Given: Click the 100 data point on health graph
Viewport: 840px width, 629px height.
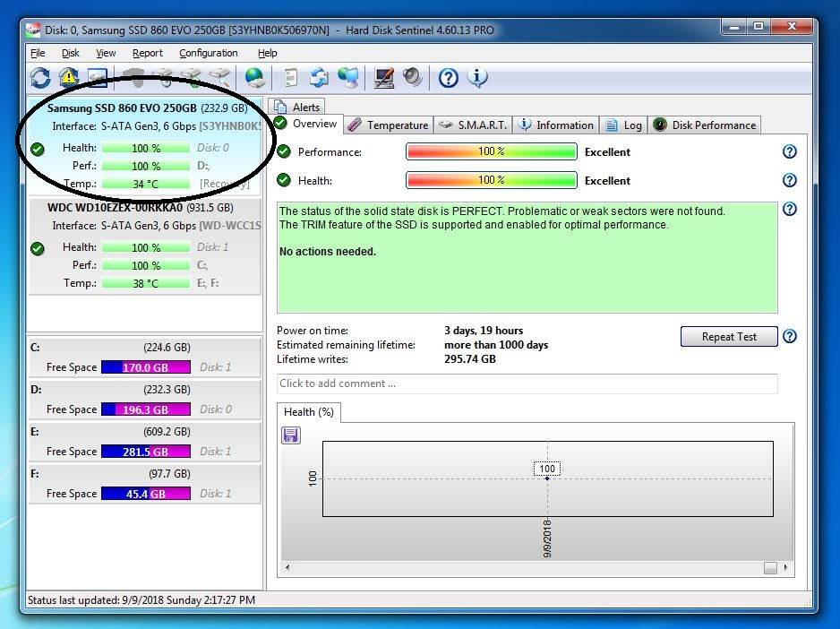Looking at the screenshot, I should (547, 478).
